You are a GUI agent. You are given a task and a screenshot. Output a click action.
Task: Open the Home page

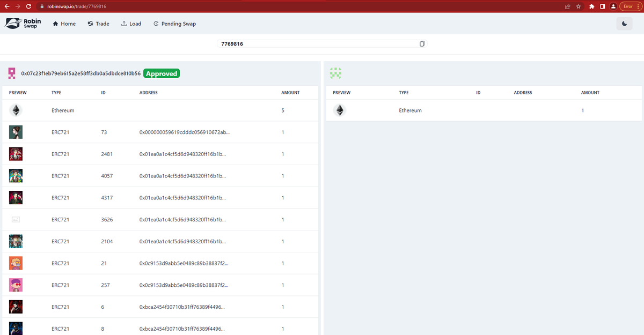click(x=64, y=24)
